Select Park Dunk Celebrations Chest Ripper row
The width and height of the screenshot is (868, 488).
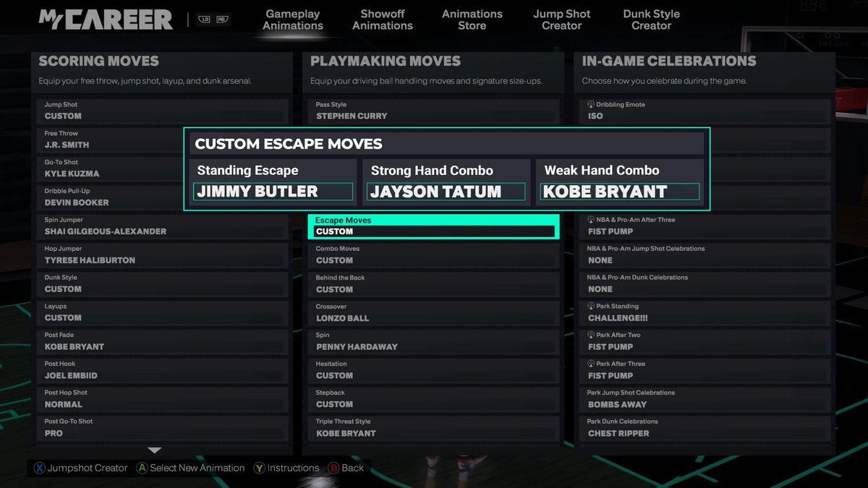(705, 428)
